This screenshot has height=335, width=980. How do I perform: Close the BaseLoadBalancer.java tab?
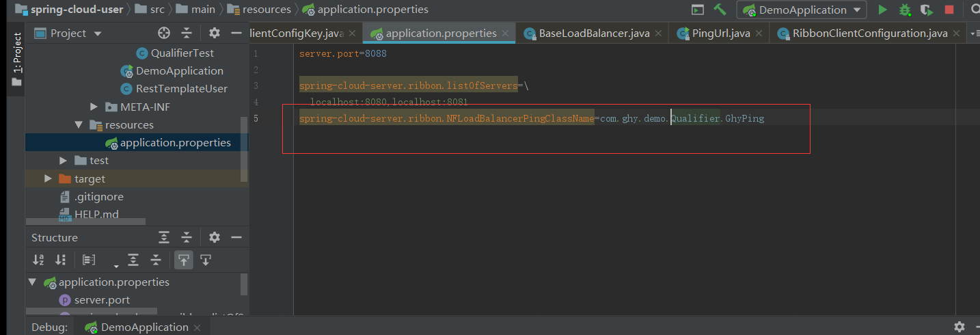point(658,33)
